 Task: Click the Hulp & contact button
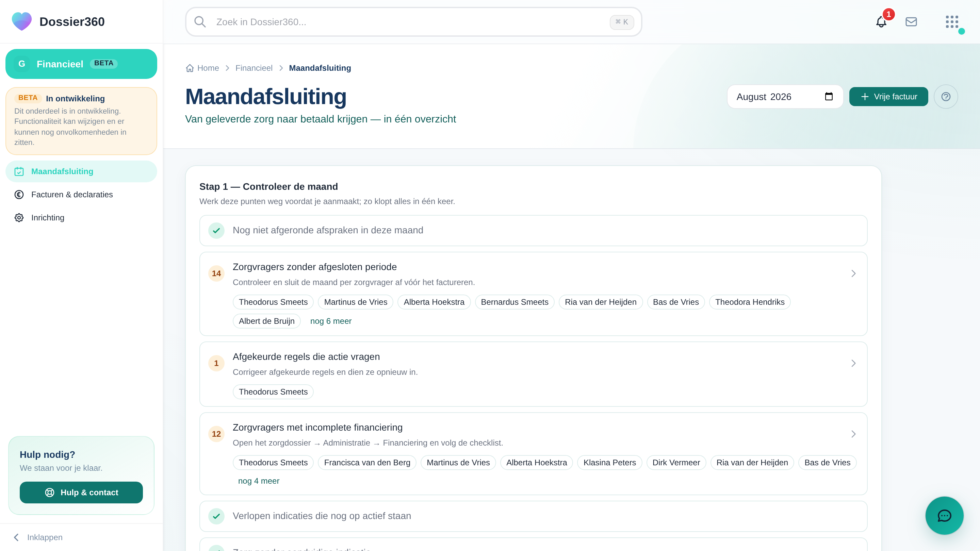tap(81, 492)
